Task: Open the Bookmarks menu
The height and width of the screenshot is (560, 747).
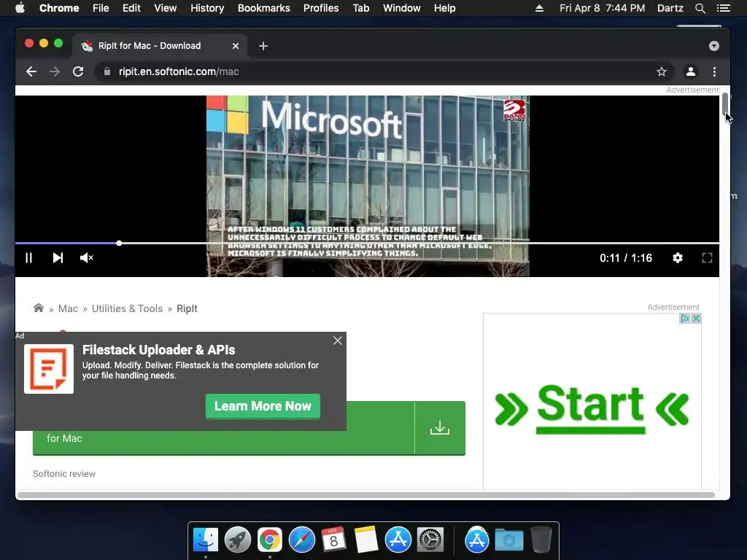Action: click(264, 8)
